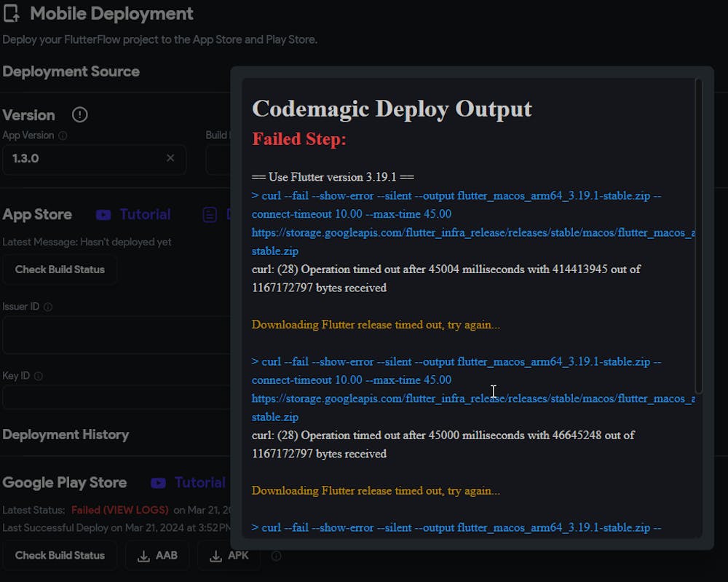The height and width of the screenshot is (582, 728).
Task: Click the Mobile Deployment header icon
Action: point(12,14)
